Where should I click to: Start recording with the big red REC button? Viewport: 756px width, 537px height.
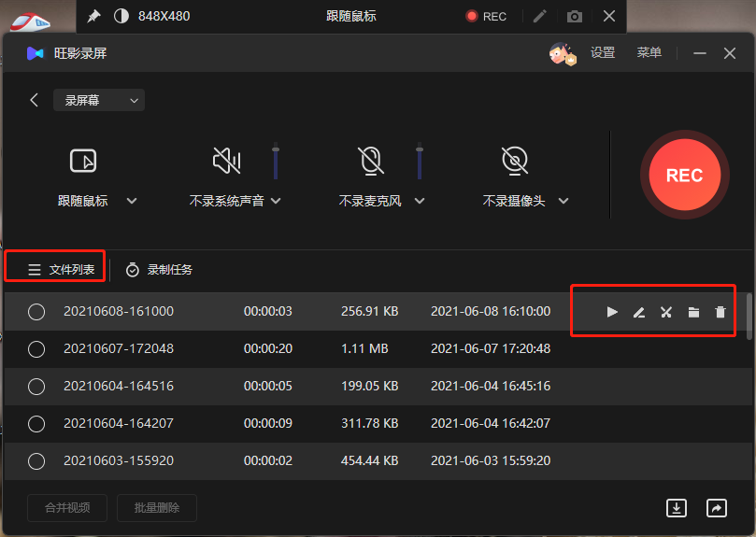685,175
